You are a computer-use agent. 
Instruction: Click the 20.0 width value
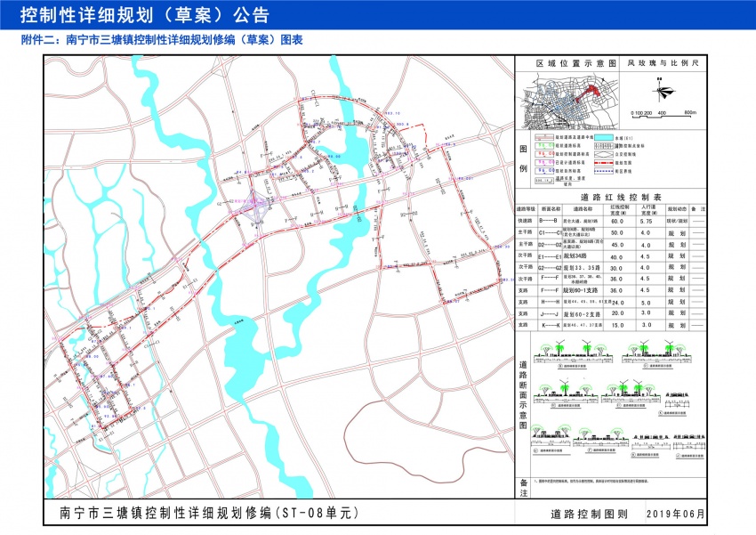(617, 313)
